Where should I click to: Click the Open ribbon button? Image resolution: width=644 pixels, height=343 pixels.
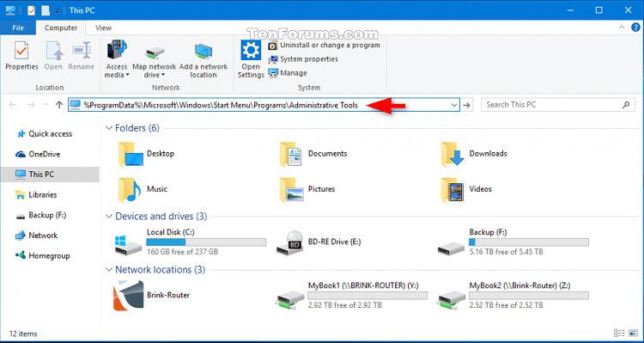coord(53,56)
